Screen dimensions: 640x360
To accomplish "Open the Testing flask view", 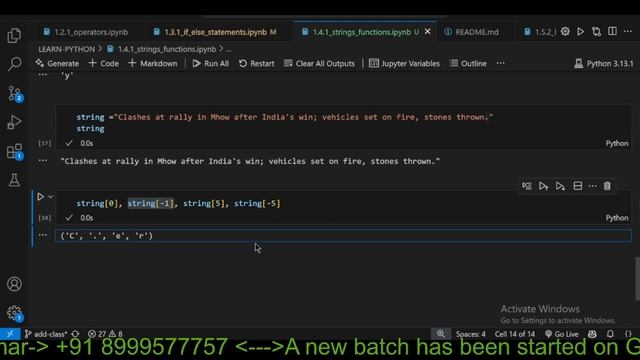I will (14, 180).
